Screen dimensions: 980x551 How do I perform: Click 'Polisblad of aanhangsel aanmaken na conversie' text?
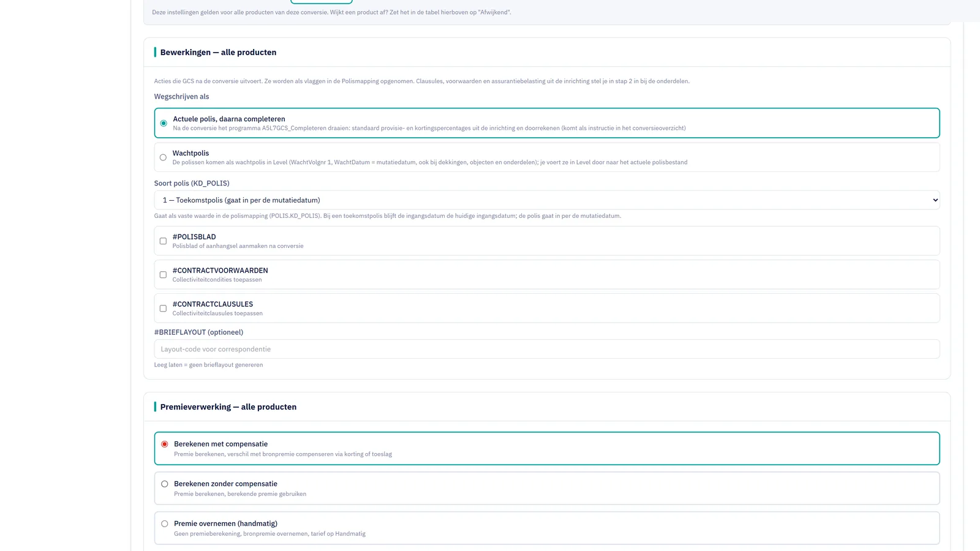(x=238, y=246)
